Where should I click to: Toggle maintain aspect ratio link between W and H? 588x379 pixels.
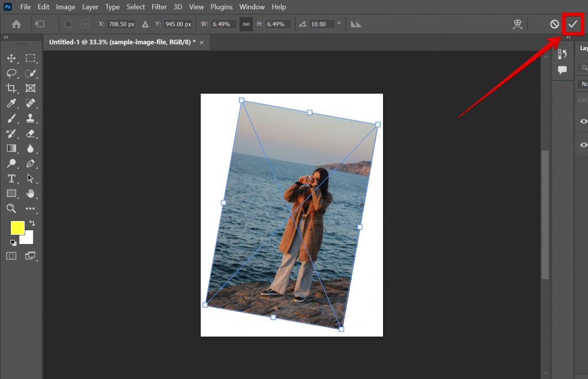click(x=246, y=24)
